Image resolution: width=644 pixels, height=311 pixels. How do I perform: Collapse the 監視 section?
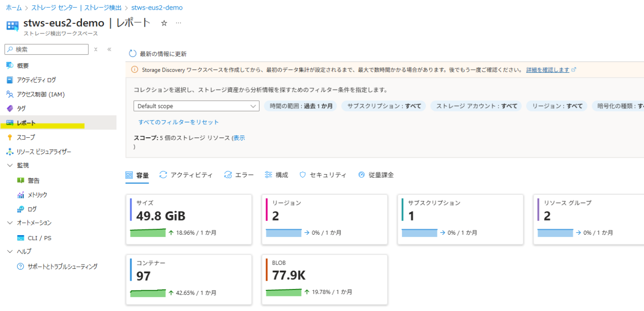[10, 165]
